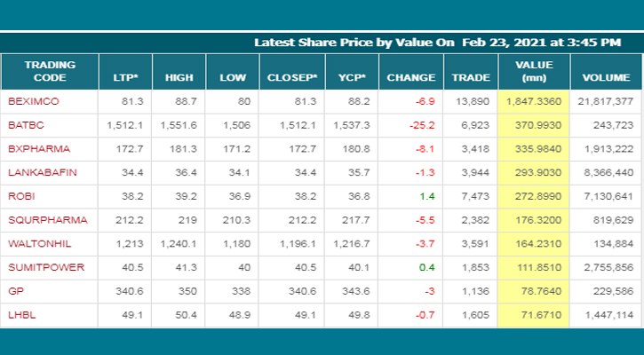
Task: Click the LOW column header
Action: click(x=233, y=77)
